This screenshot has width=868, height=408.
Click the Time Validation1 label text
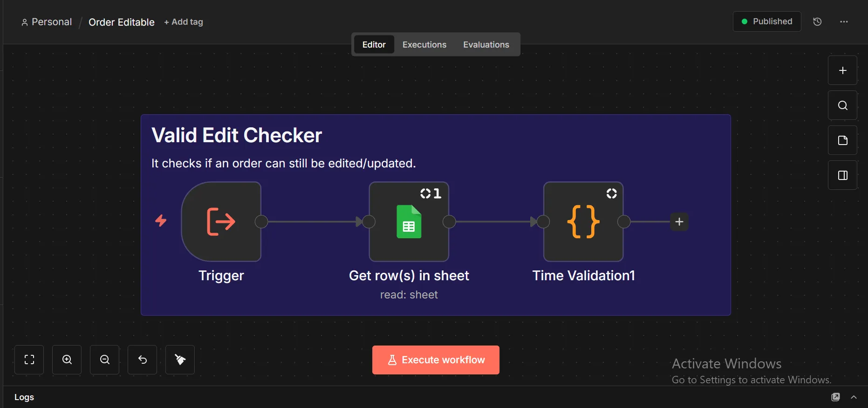584,276
